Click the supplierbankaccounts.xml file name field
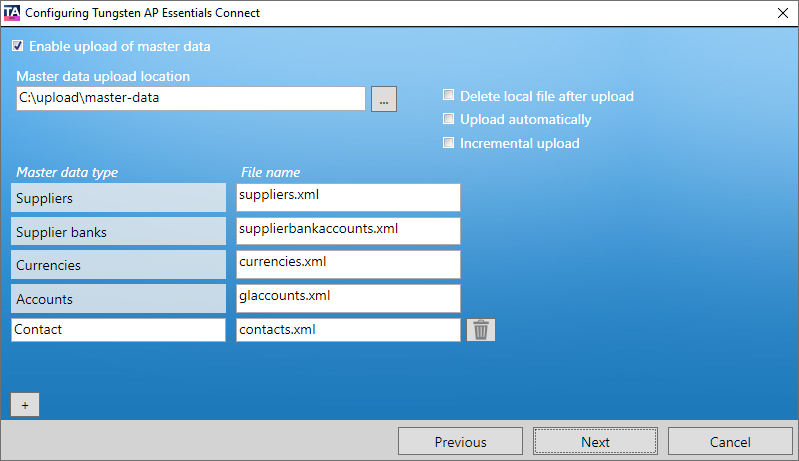799x461 pixels. pos(348,230)
